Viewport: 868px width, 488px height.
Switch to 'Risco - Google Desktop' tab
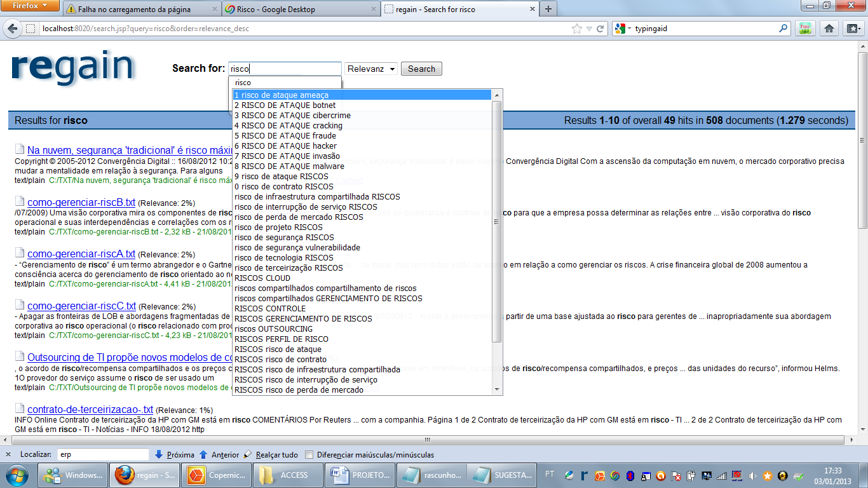tap(302, 10)
